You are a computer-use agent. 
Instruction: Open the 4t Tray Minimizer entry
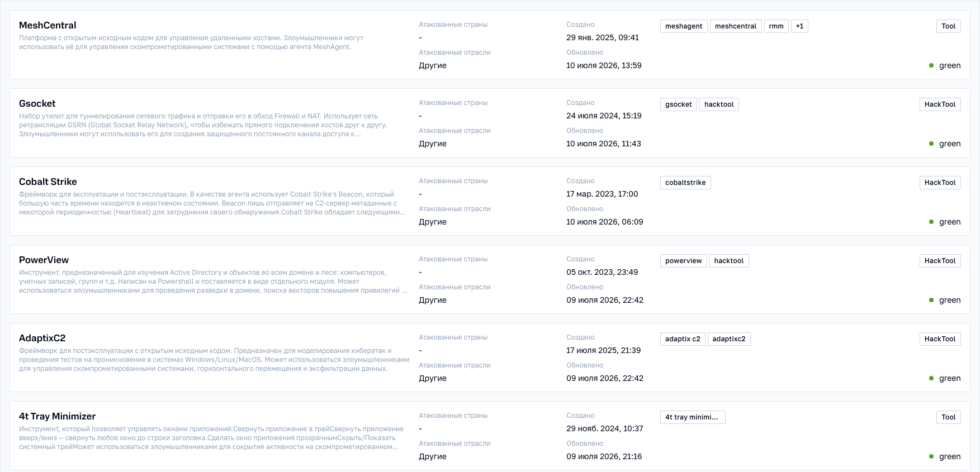[x=57, y=416]
